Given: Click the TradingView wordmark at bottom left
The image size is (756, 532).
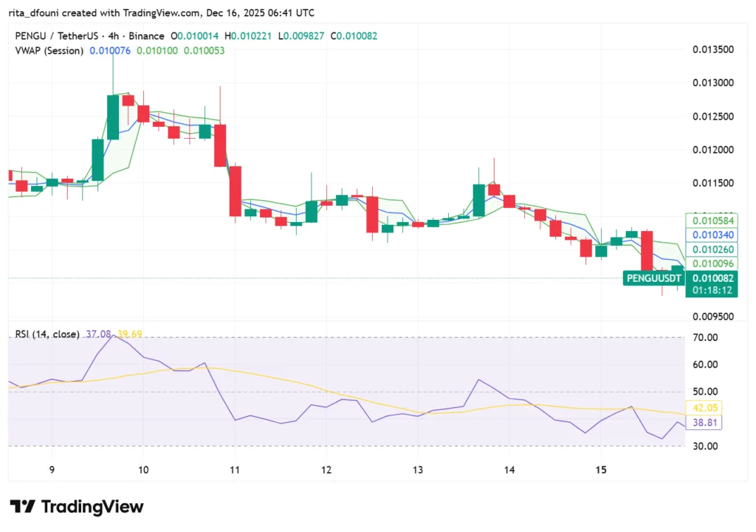Looking at the screenshot, I should point(92,507).
